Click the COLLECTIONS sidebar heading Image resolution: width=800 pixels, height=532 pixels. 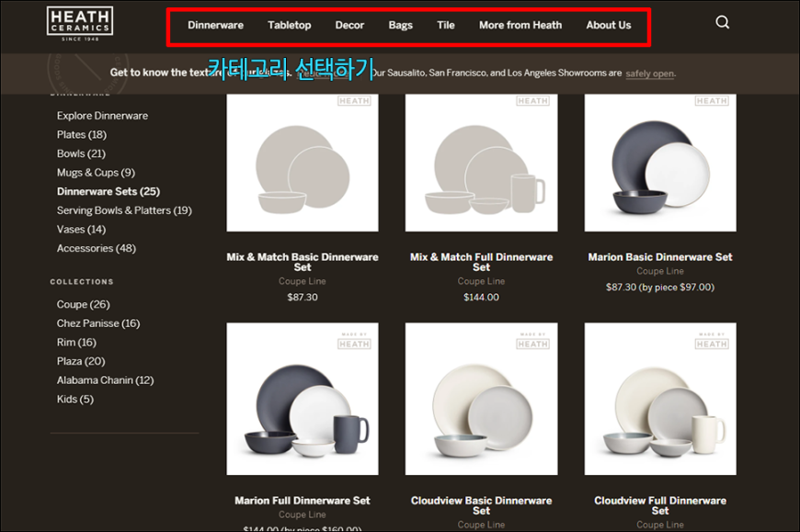pyautogui.click(x=82, y=282)
